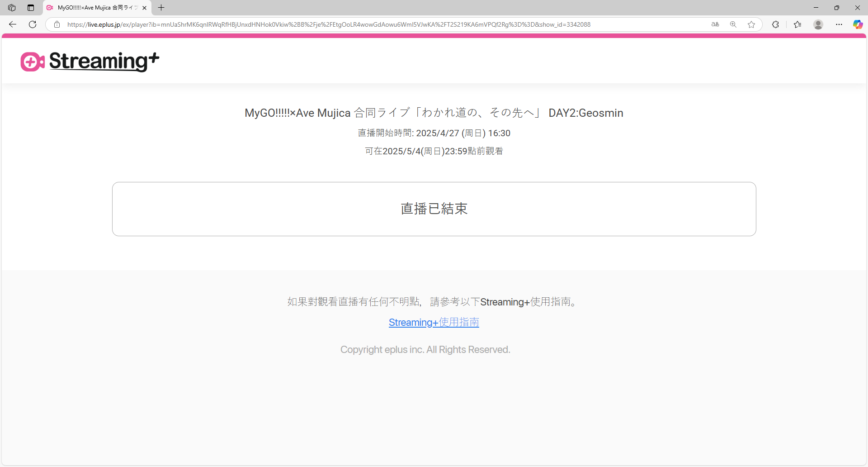Open the translate page option
The width and height of the screenshot is (868, 467).
point(715,24)
